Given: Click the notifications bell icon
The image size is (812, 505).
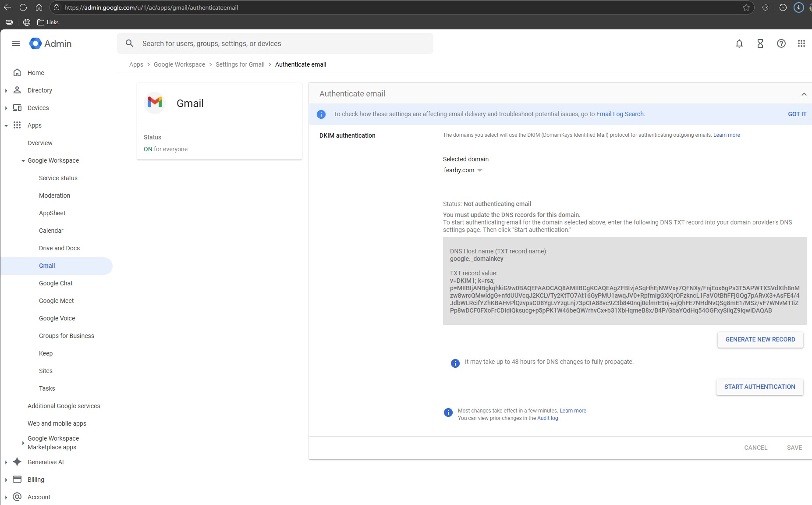Looking at the screenshot, I should (739, 43).
